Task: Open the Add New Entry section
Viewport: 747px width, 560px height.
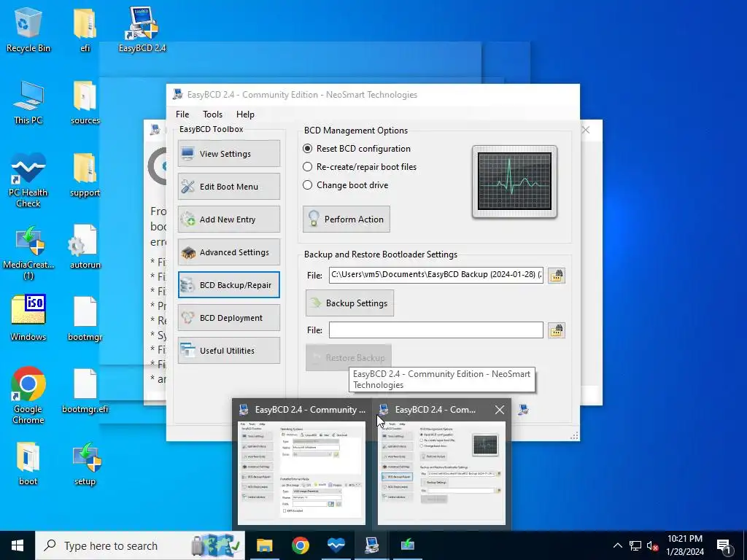Action: (x=228, y=219)
